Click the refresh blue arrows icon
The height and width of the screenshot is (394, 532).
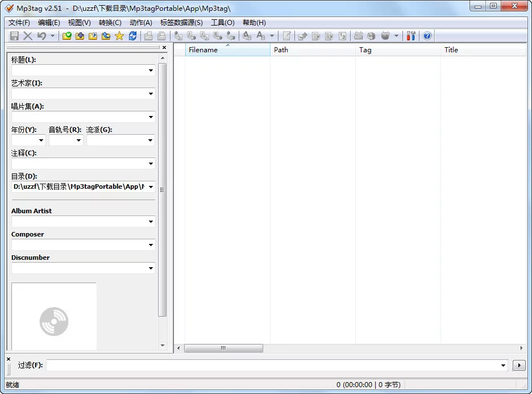coord(132,36)
